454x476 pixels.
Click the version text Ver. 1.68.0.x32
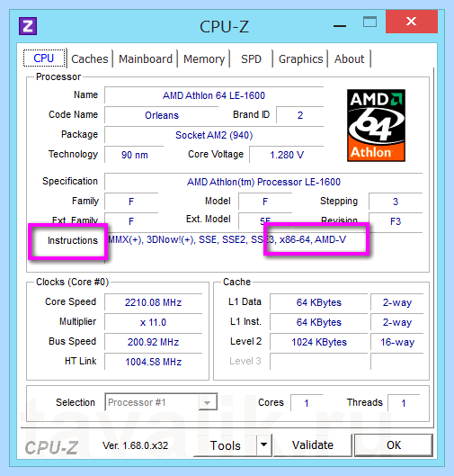click(x=135, y=445)
